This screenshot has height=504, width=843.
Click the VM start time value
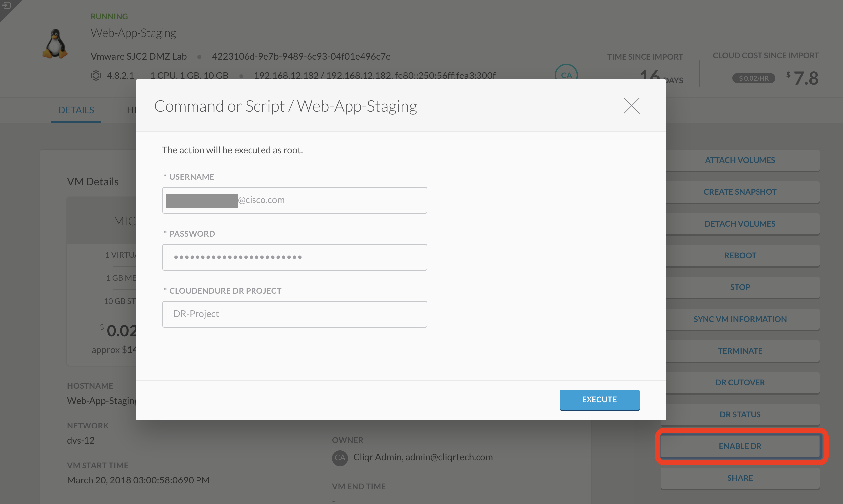point(138,480)
